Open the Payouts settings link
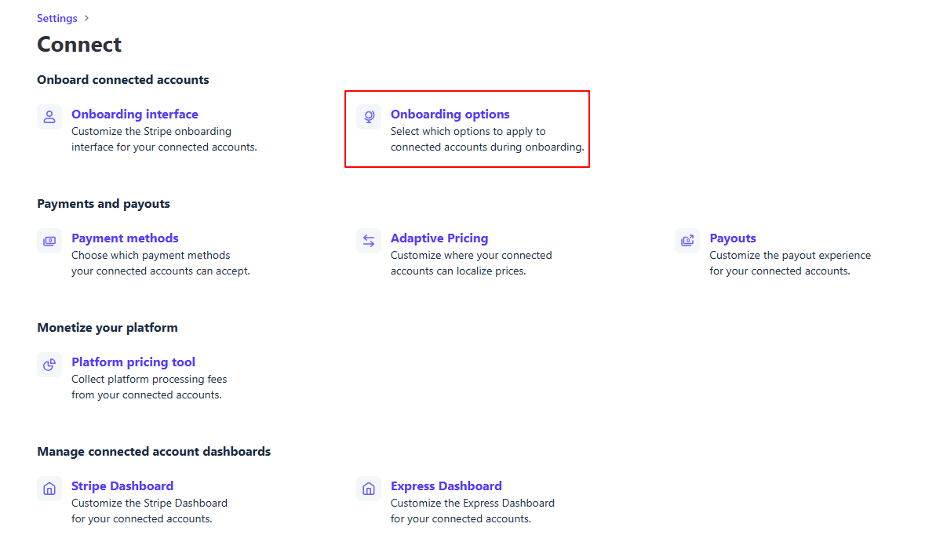The width and height of the screenshot is (947, 560). [733, 238]
